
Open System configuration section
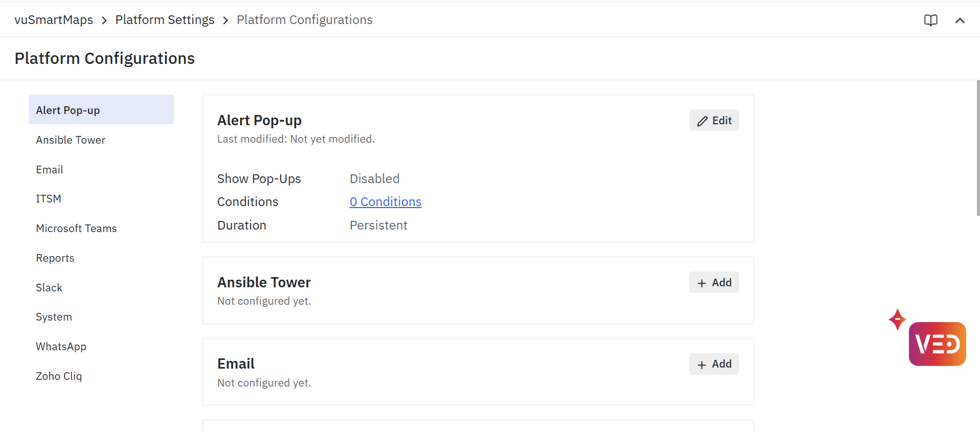point(54,317)
